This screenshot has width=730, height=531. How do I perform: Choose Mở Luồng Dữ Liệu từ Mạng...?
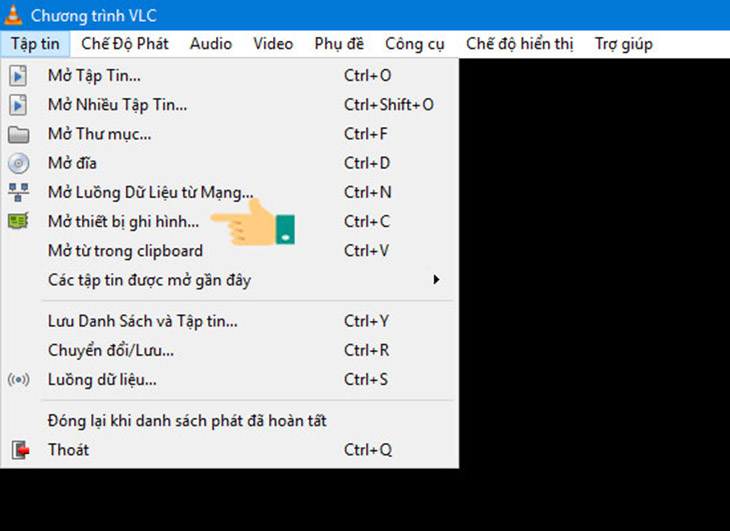(230, 192)
